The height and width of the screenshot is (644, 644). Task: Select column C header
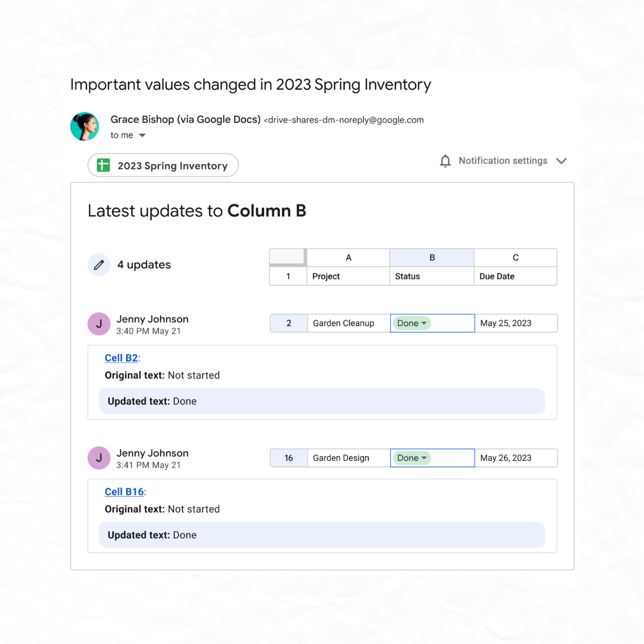pyautogui.click(x=516, y=258)
